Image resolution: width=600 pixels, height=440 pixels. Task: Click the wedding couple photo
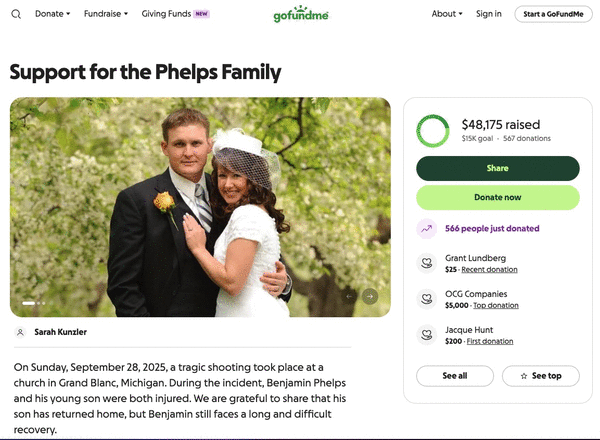tap(200, 206)
